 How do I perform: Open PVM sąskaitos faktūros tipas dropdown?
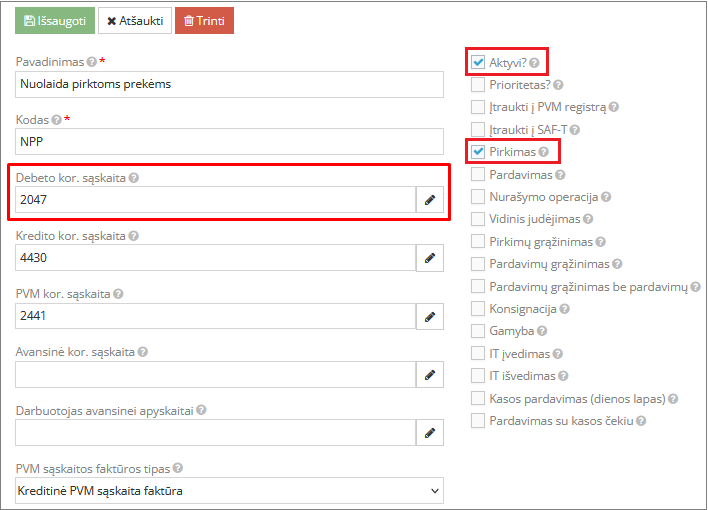tap(230, 491)
